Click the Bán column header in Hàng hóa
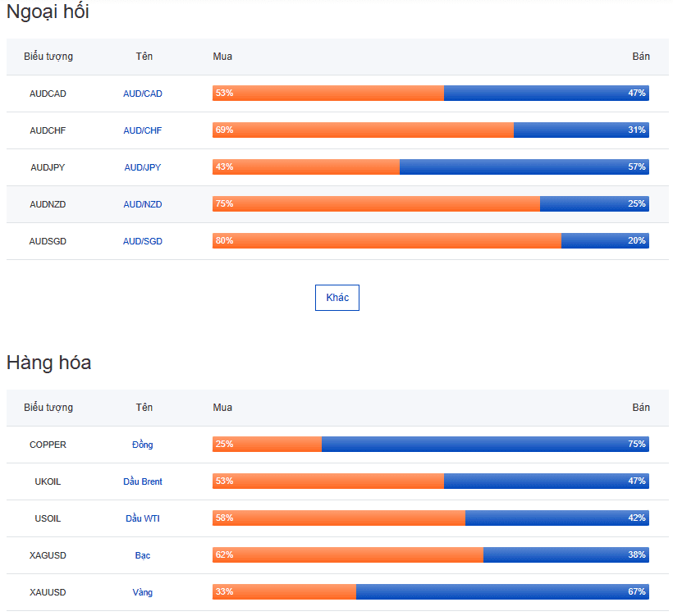673x616 pixels. coord(641,407)
